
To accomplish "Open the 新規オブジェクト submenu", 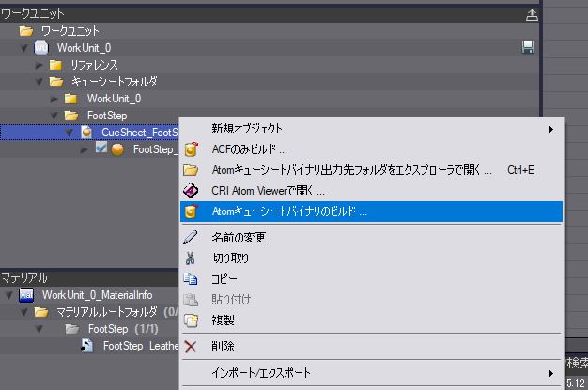I will click(x=372, y=129).
